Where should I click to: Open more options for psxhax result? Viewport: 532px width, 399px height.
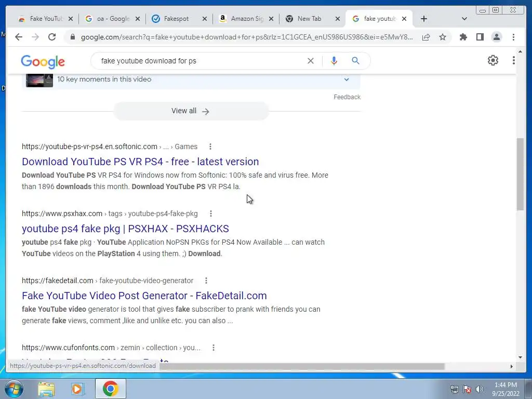211,214
